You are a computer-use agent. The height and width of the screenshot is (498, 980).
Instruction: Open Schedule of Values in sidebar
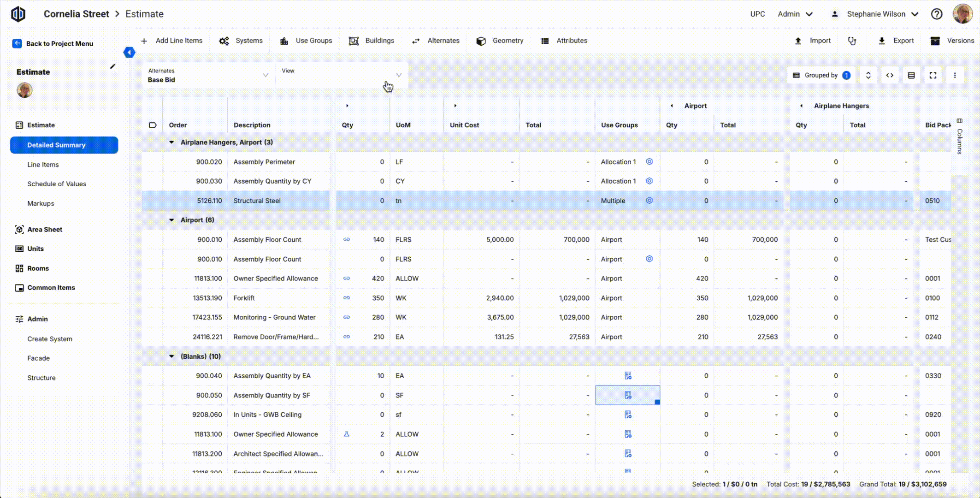57,184
